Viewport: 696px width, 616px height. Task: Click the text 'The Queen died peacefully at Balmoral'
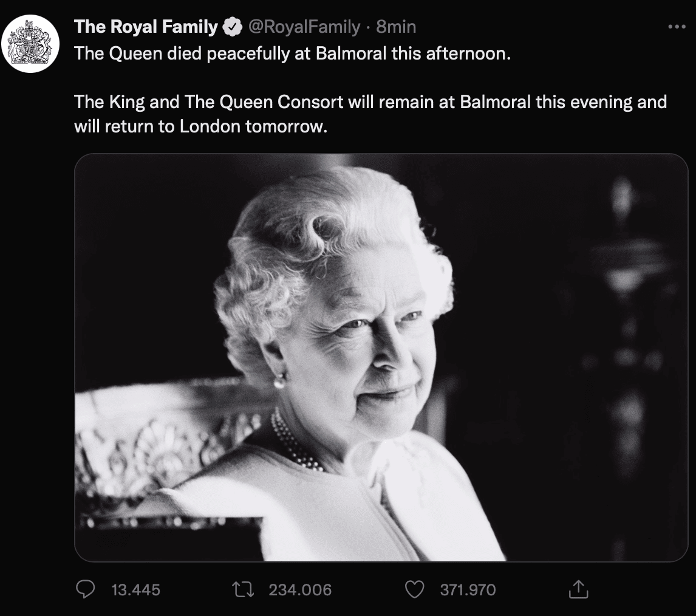click(x=230, y=53)
